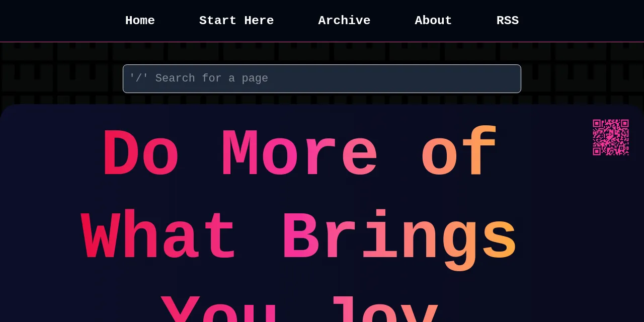This screenshot has width=644, height=322.
Task: Open the RSS feed link
Action: coord(507,21)
